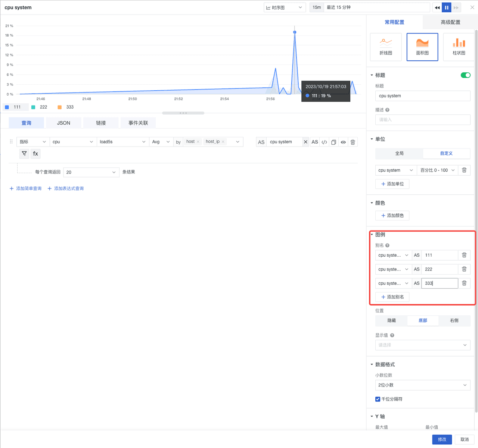The height and width of the screenshot is (448, 478).
Task: Select the area chart type icon
Action: click(x=422, y=47)
